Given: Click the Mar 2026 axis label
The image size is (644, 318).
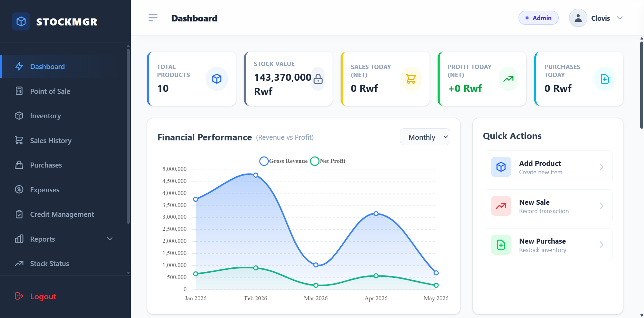Looking at the screenshot, I should 316,298.
